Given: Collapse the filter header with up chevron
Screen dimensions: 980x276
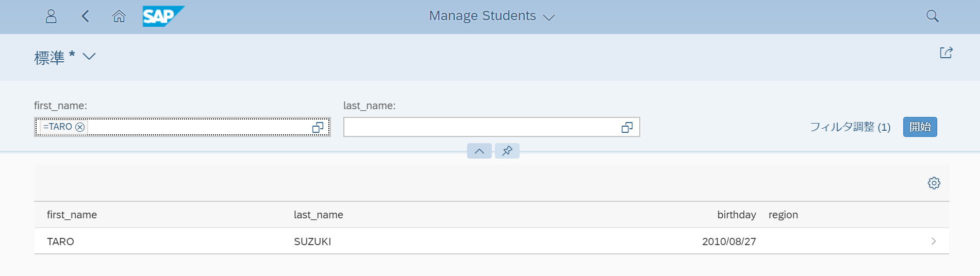Looking at the screenshot, I should [x=479, y=151].
